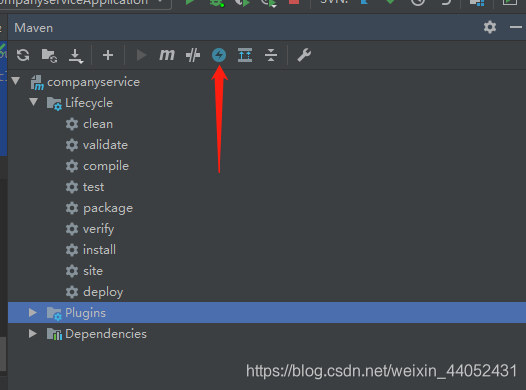Screen dimensions: 526x390
Task: Select the install lifecycle goal
Action: [99, 250]
